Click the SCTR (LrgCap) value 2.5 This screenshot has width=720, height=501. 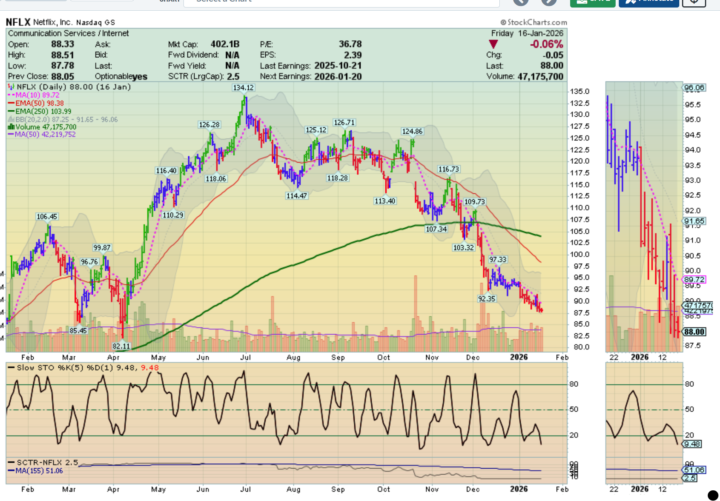coord(232,76)
